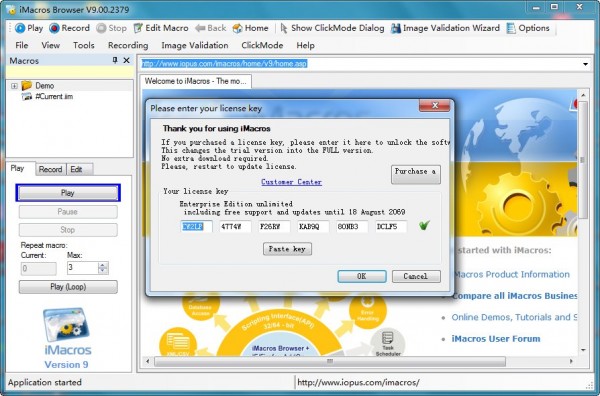Image resolution: width=600 pixels, height=396 pixels.
Task: Click the Paste key button
Action: (287, 249)
